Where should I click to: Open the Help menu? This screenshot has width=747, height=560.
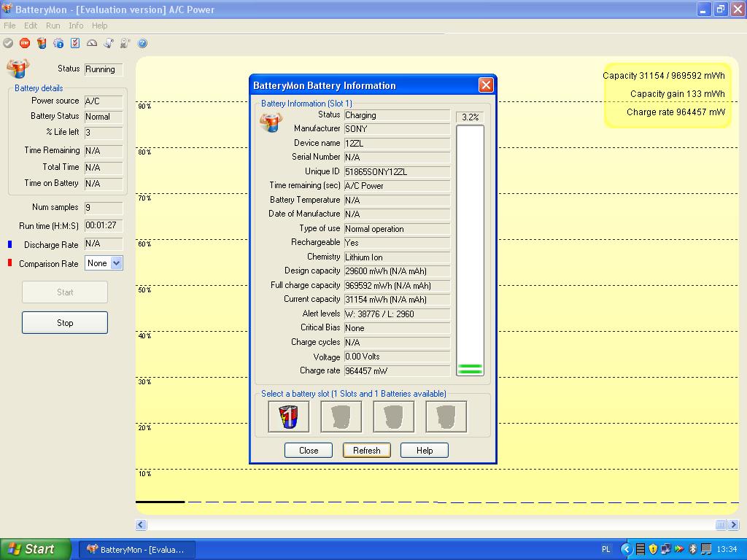pyautogui.click(x=99, y=26)
